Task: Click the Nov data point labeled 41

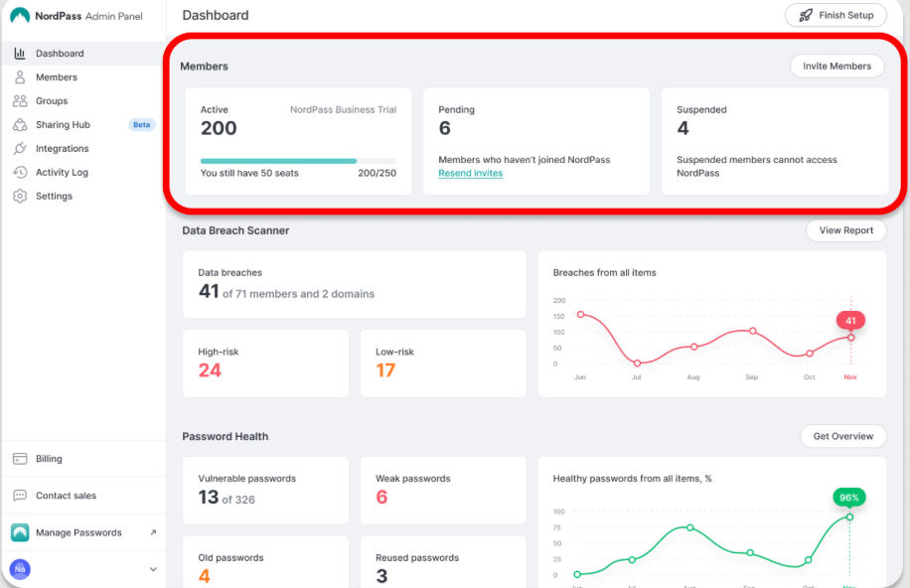Action: (x=850, y=338)
